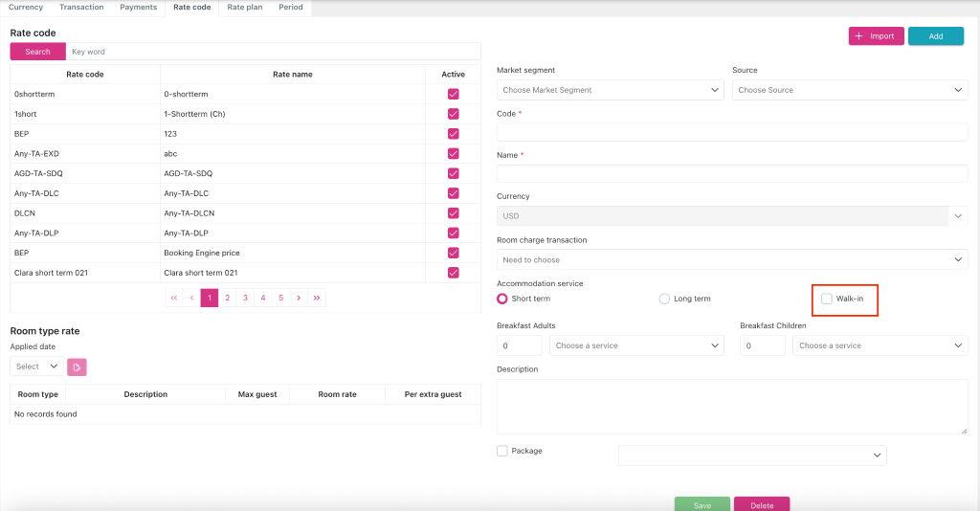Toggle Active checkbox for 0shortterm rate code
This screenshot has height=511, width=980.
tap(453, 94)
